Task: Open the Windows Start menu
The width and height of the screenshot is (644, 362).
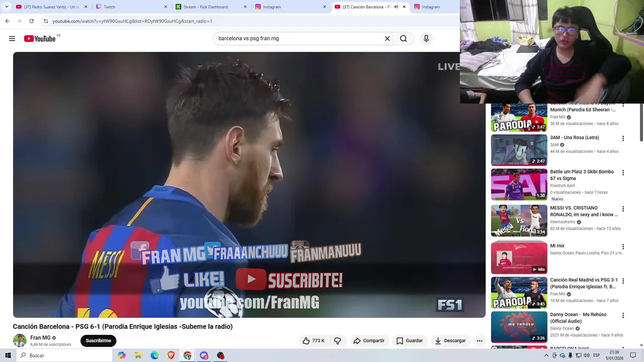Action: [8, 355]
